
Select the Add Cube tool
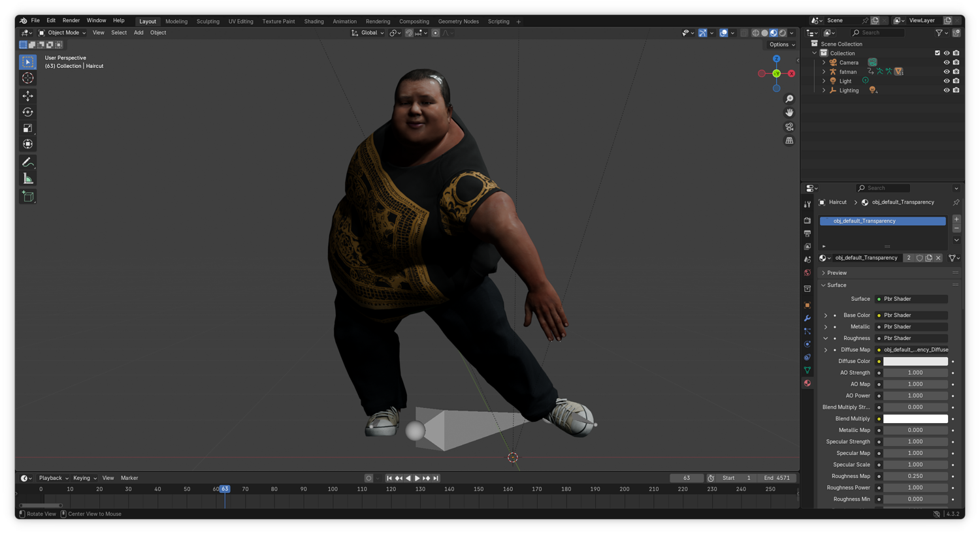tap(27, 196)
